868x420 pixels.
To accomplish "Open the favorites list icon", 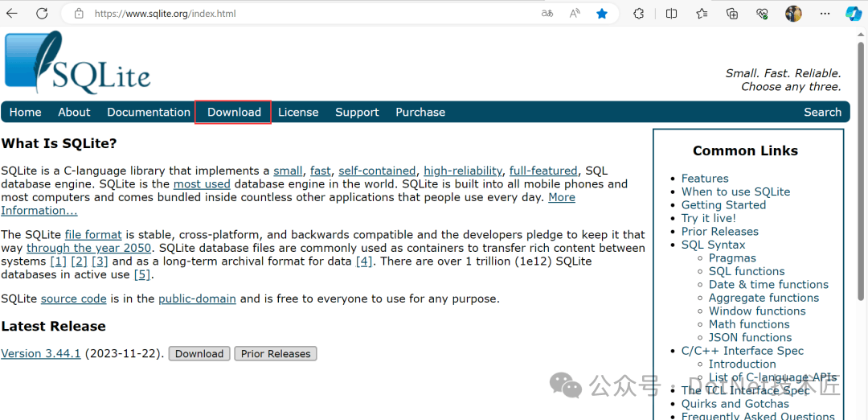I will coord(702,14).
